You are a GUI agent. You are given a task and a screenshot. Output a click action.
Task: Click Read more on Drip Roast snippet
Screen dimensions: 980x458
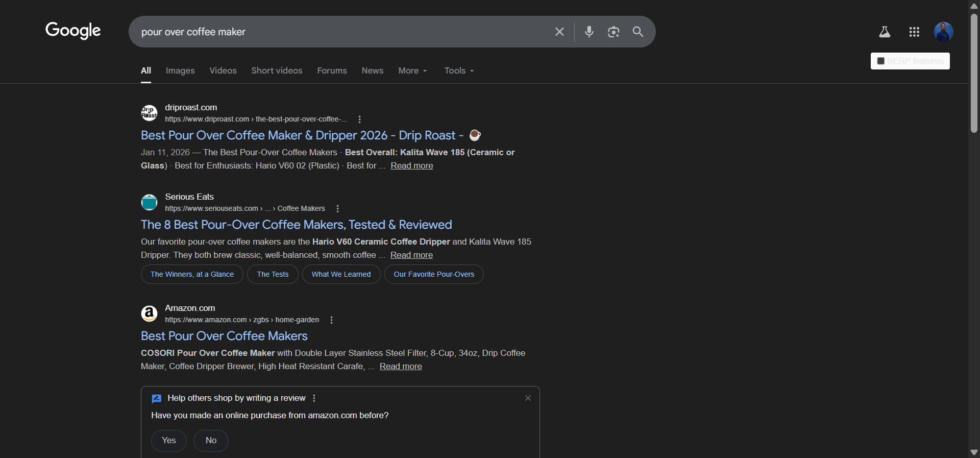click(412, 165)
